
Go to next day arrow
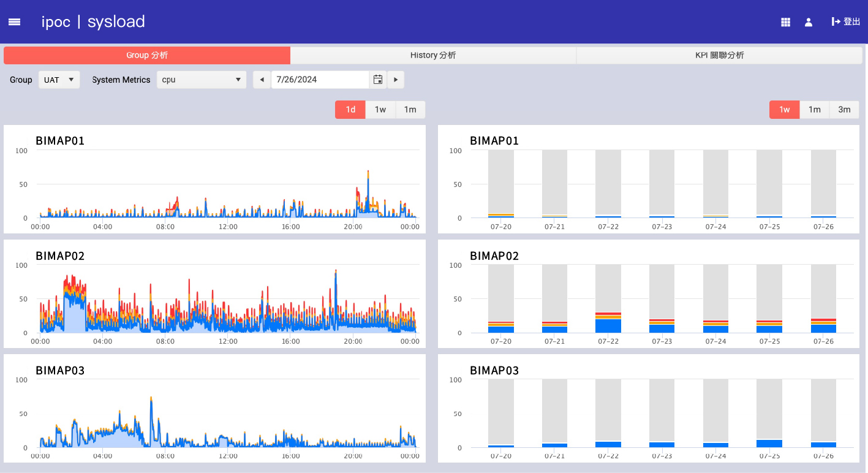point(396,80)
